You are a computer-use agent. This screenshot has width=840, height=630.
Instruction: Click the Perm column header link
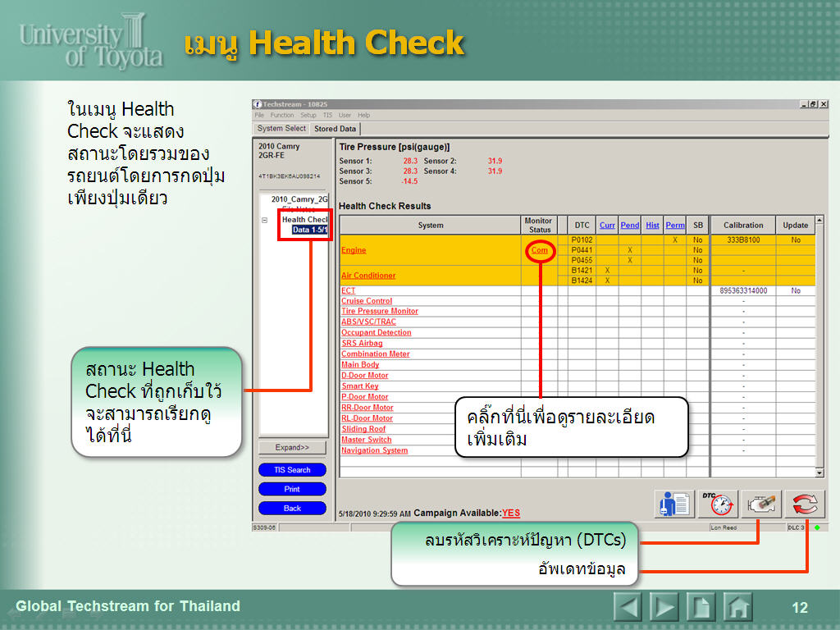point(675,226)
